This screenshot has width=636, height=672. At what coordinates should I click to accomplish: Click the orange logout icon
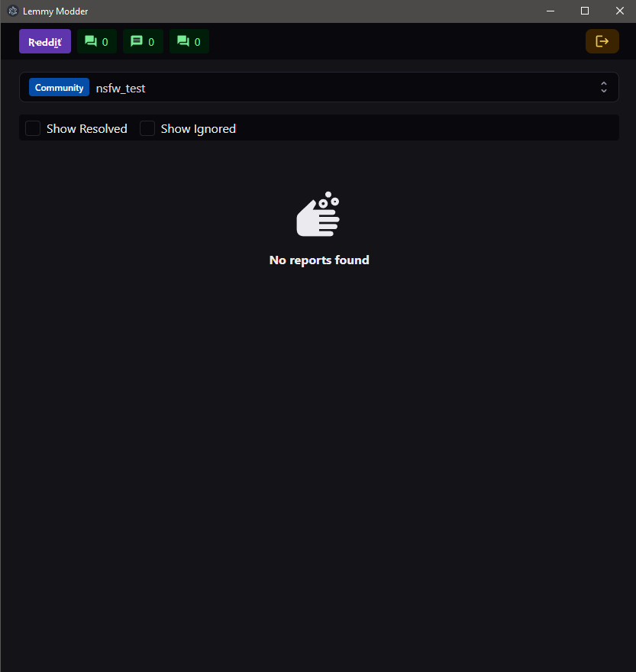[602, 41]
